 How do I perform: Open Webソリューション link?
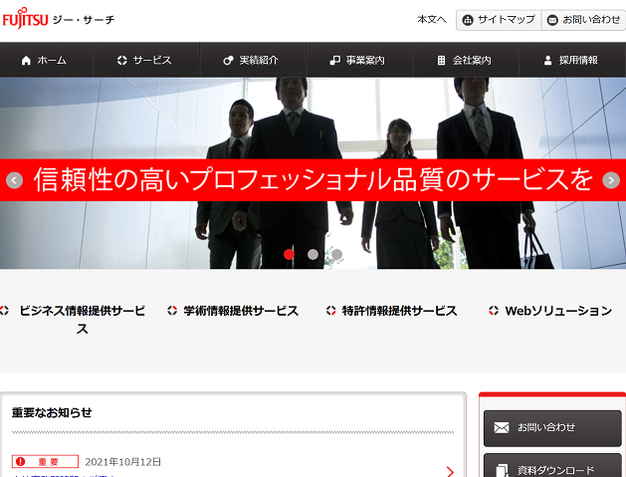click(x=558, y=311)
